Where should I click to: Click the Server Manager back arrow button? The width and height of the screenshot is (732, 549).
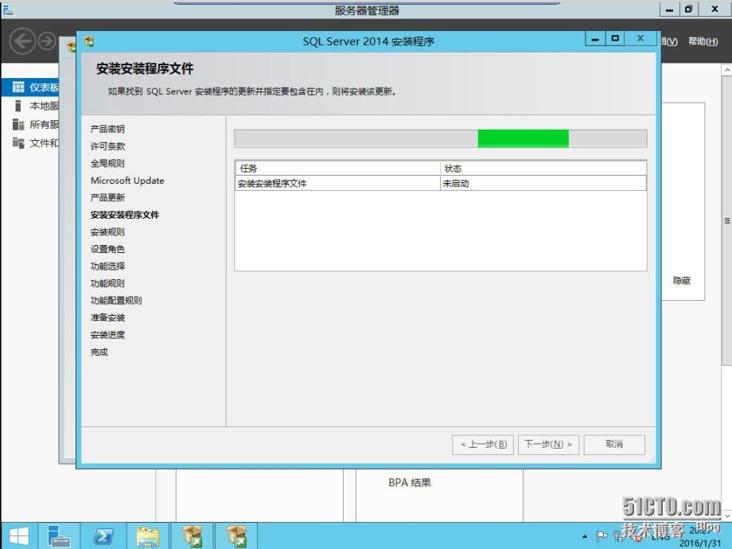[x=22, y=41]
